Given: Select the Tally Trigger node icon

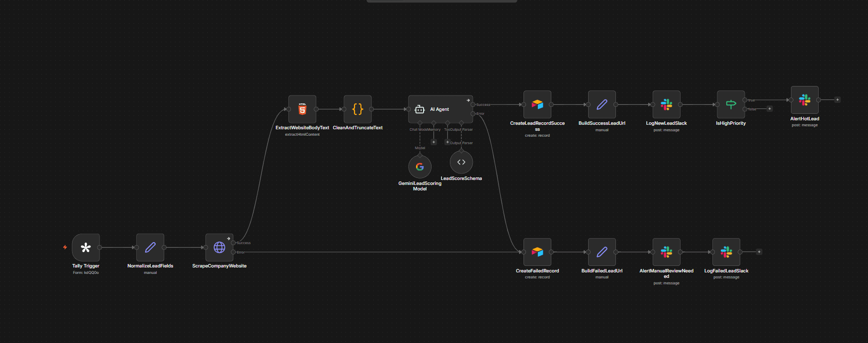Looking at the screenshot, I should pos(86,248).
